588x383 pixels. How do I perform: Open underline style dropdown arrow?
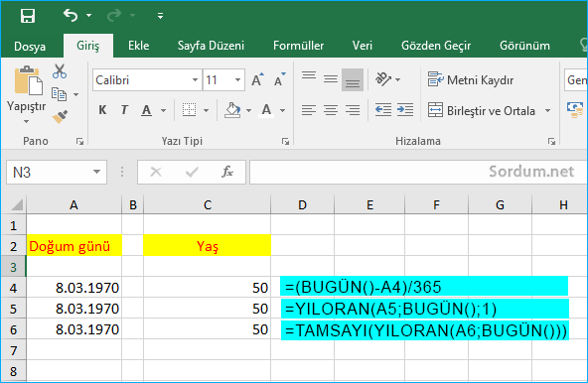point(163,110)
